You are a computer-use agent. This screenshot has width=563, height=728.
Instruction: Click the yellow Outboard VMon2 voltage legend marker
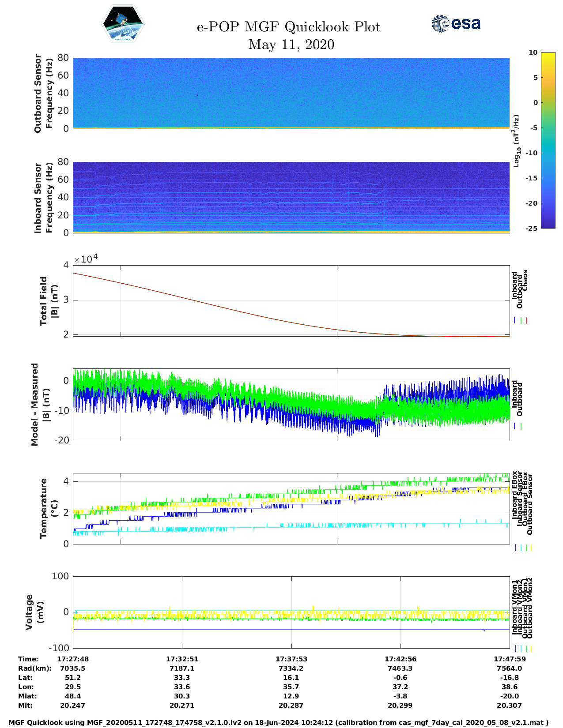point(531,649)
